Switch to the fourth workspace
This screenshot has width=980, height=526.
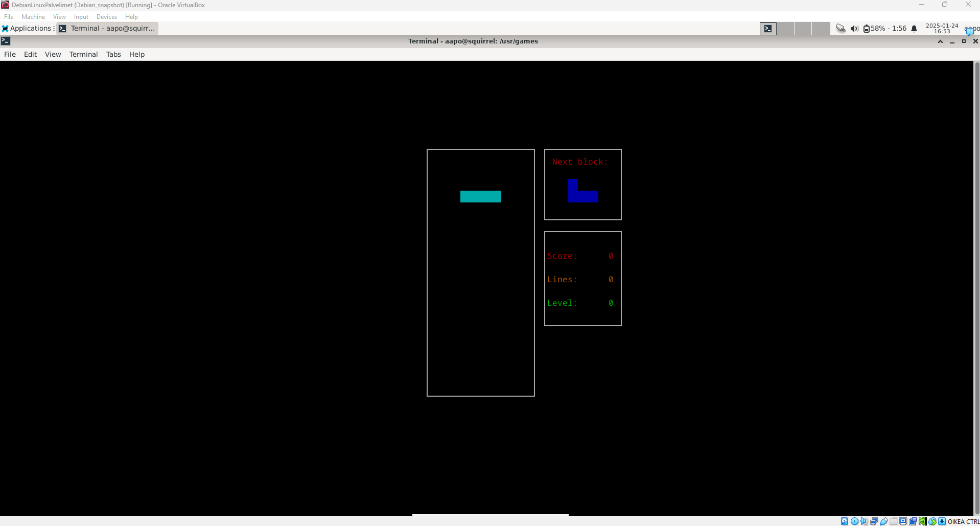pos(820,29)
